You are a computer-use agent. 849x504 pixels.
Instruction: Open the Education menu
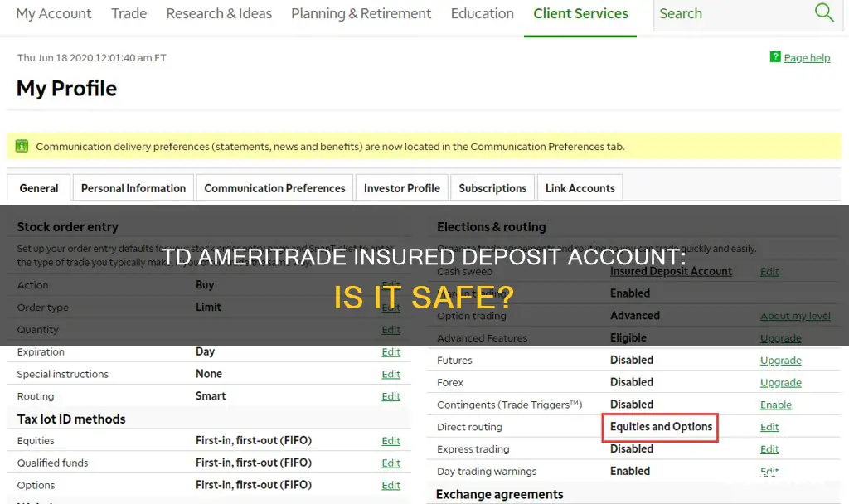483,13
